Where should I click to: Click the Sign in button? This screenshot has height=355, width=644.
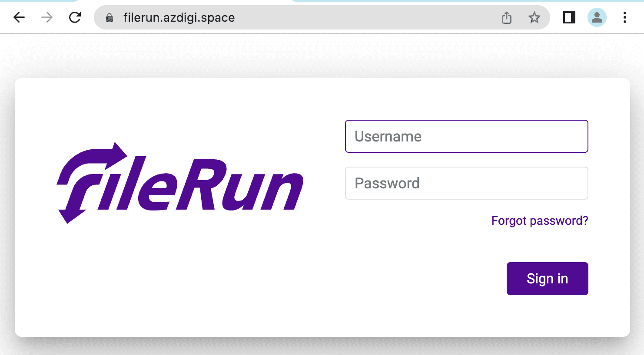(548, 279)
